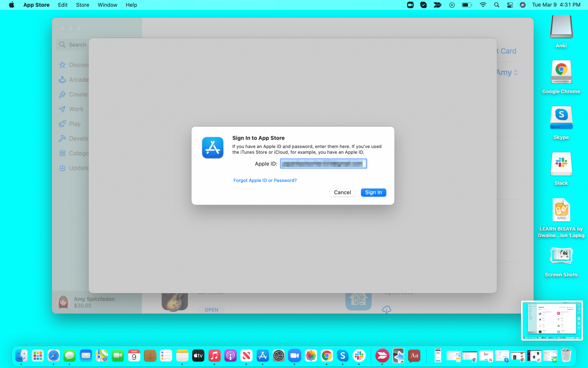Viewport: 588px width, 368px height.
Task: Select the Screen Shots folder on the desktop
Action: tap(561, 256)
